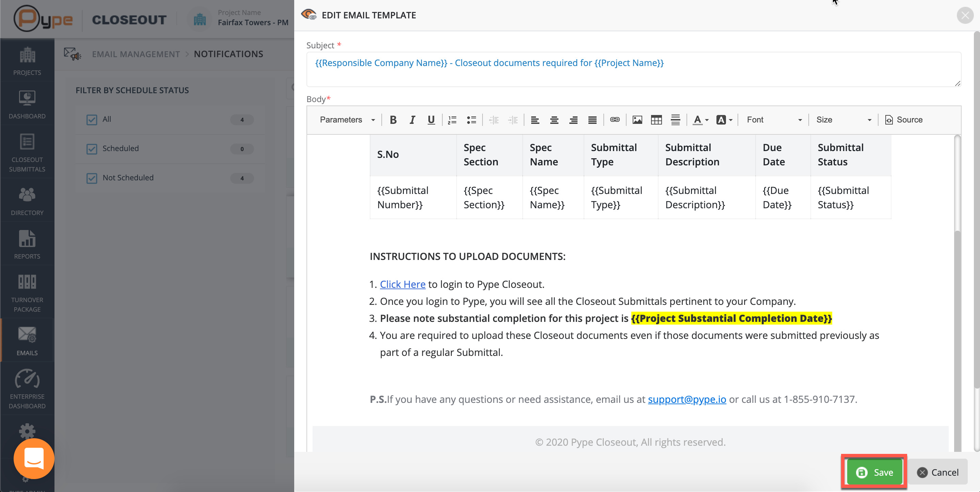Click the underline formatting icon
The image size is (980, 492).
click(x=431, y=120)
